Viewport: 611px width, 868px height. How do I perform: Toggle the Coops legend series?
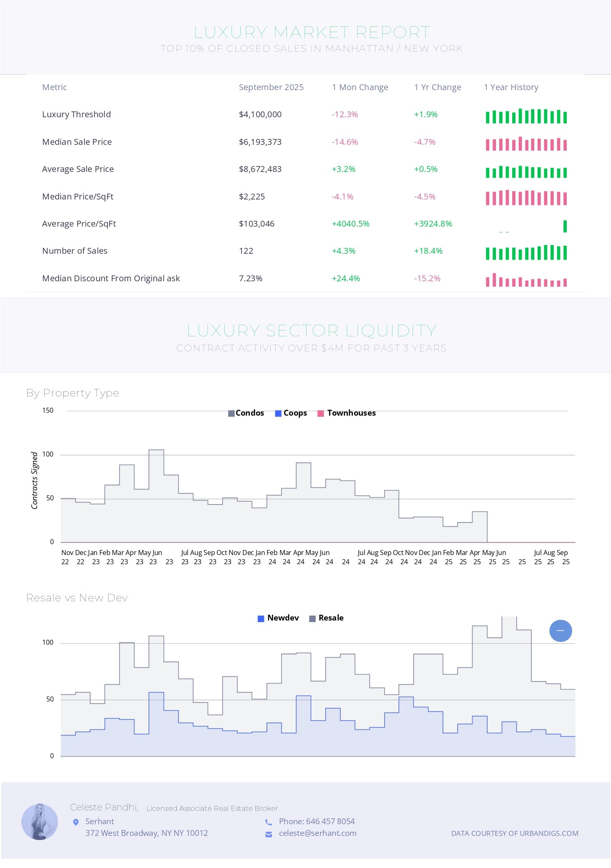(291, 413)
